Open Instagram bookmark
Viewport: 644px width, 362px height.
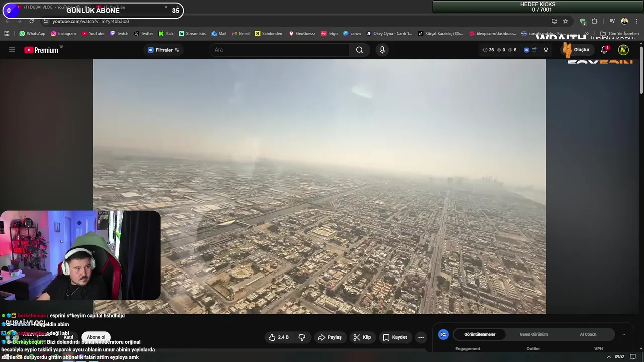click(63, 34)
